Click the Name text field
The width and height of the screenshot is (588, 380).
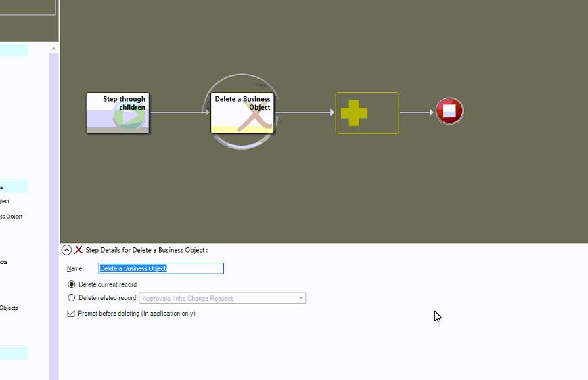click(161, 269)
